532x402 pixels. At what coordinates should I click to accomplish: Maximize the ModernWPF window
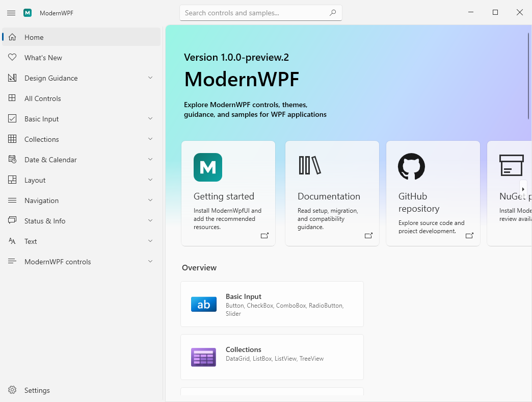click(495, 13)
